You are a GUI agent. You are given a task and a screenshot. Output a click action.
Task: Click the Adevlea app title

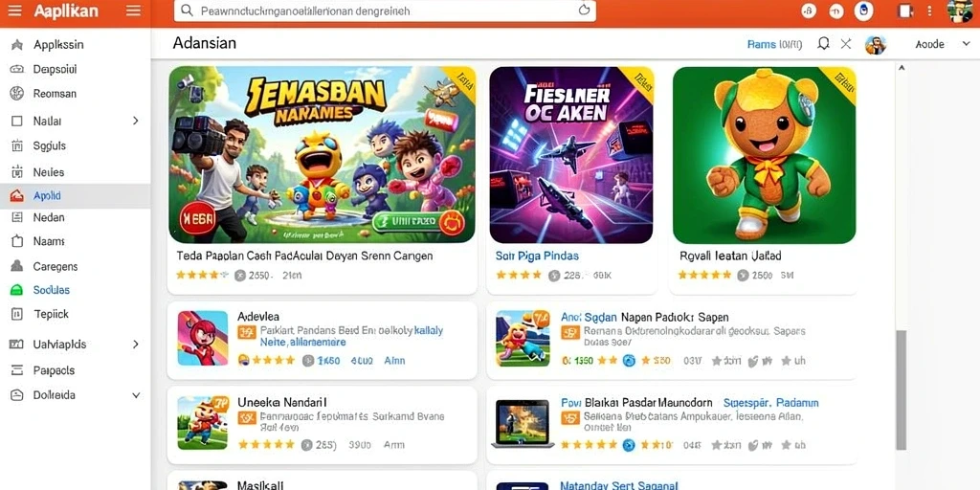[258, 316]
